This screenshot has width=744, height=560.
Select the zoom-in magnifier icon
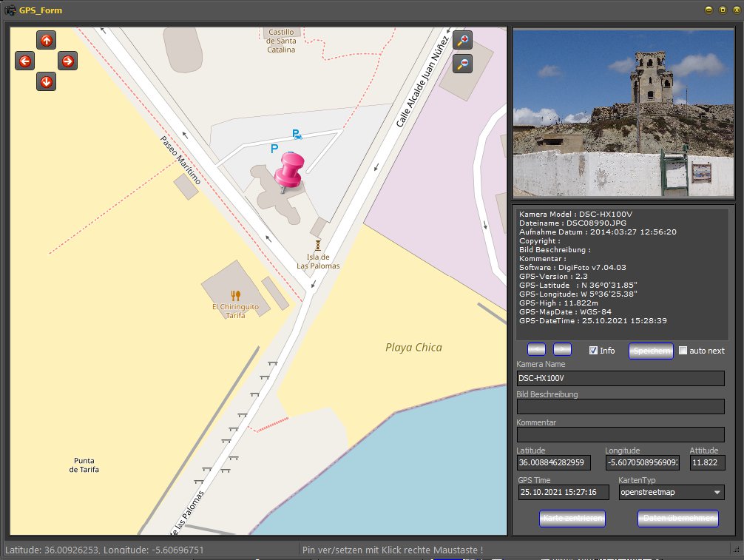tap(462, 41)
